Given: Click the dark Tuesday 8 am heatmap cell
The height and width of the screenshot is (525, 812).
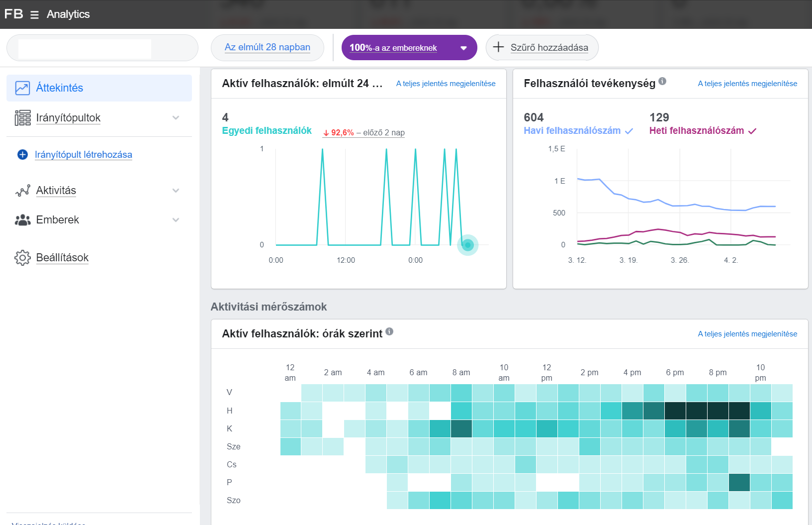Looking at the screenshot, I should tap(461, 429).
